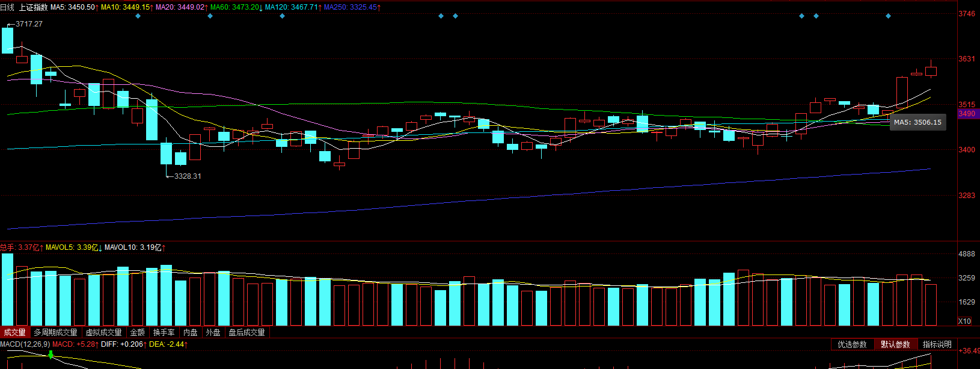The height and width of the screenshot is (369, 980).
Task: Click the MACD(12,26,9) indicator label
Action: tap(25, 344)
